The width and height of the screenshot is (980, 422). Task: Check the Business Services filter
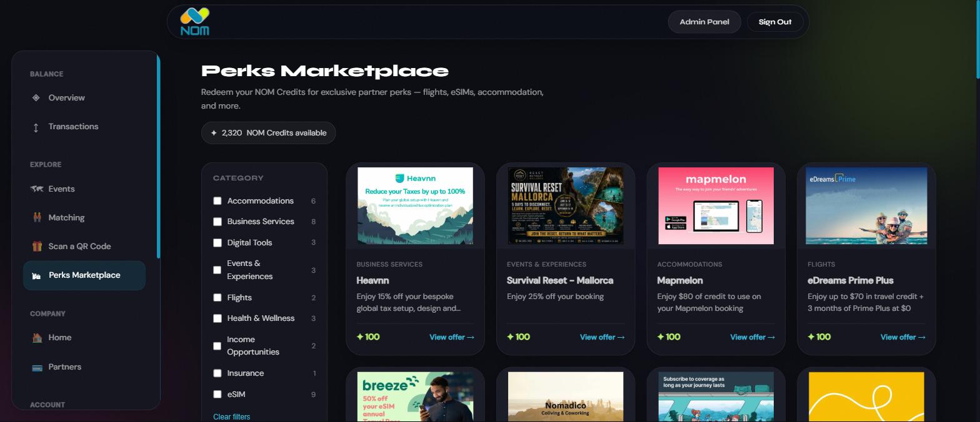click(217, 222)
